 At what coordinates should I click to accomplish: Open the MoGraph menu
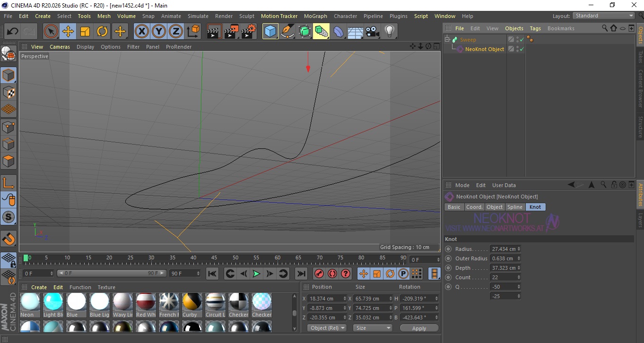point(315,16)
